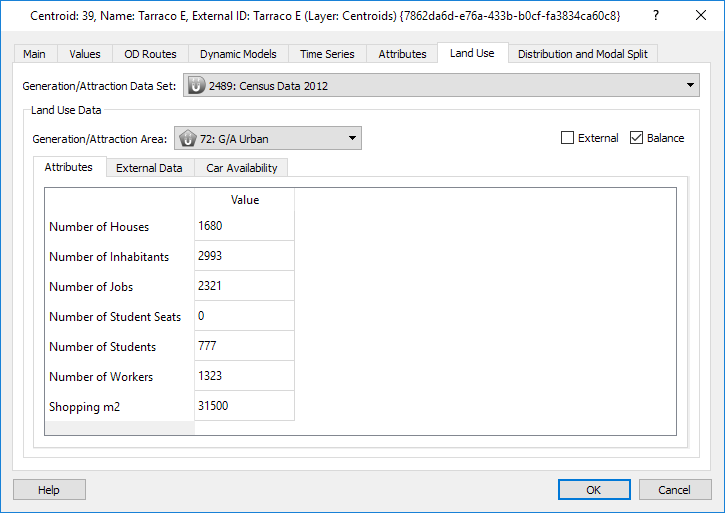Click the Cancel button
The width and height of the screenshot is (725, 513).
[675, 489]
